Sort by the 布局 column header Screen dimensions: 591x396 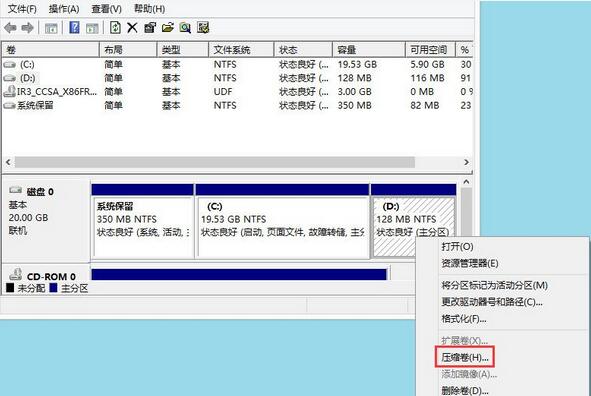(128, 50)
